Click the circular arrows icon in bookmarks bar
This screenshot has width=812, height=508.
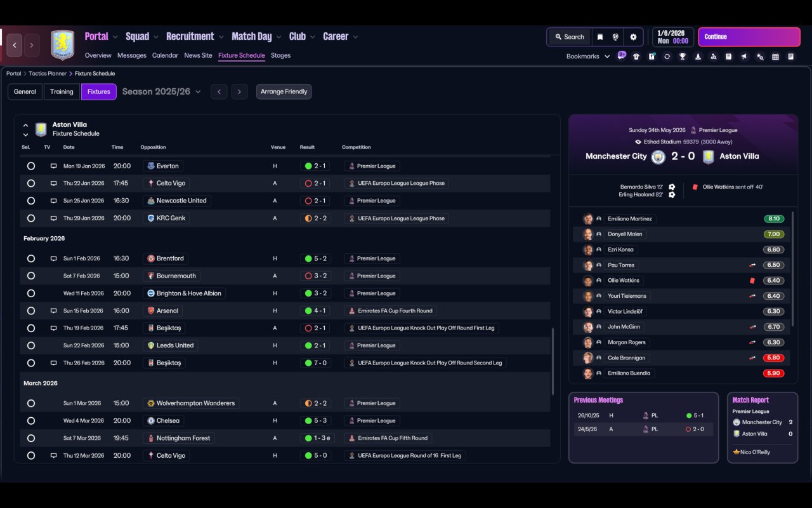pyautogui.click(x=667, y=57)
